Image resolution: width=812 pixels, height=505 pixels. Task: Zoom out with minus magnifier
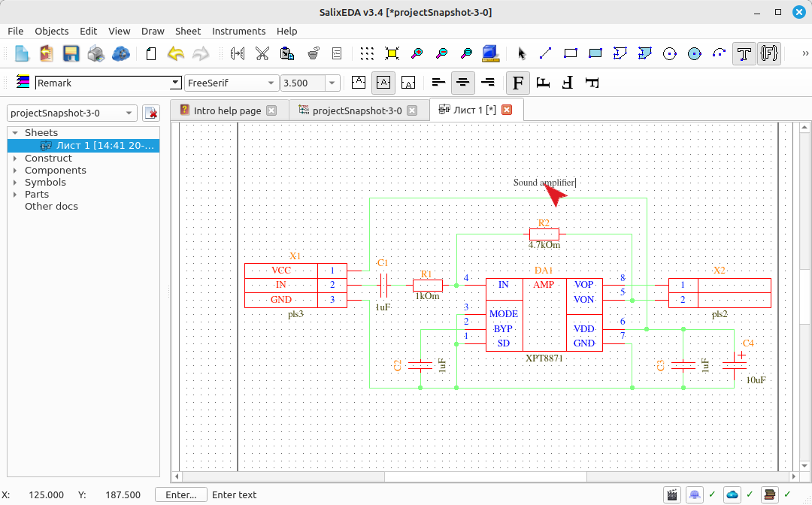pos(442,53)
